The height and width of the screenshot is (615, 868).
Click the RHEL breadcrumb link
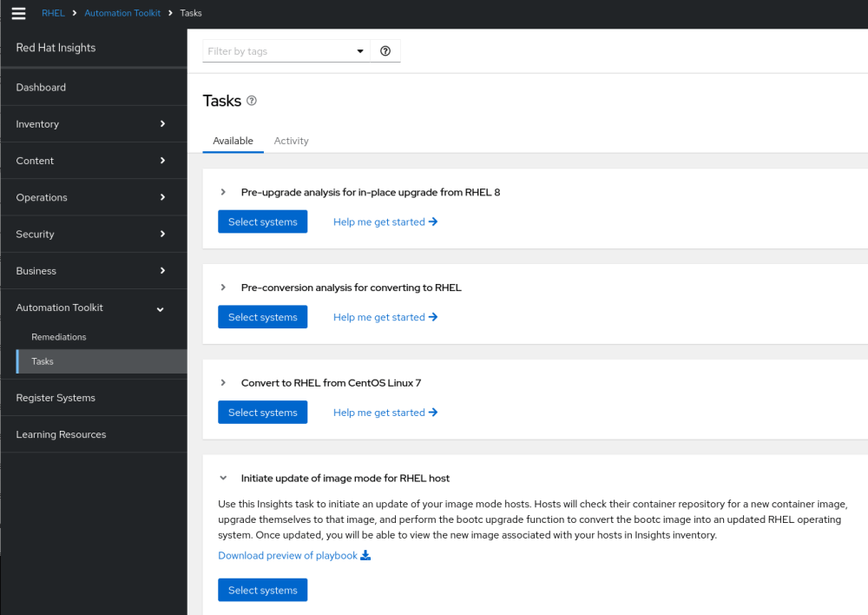point(53,12)
